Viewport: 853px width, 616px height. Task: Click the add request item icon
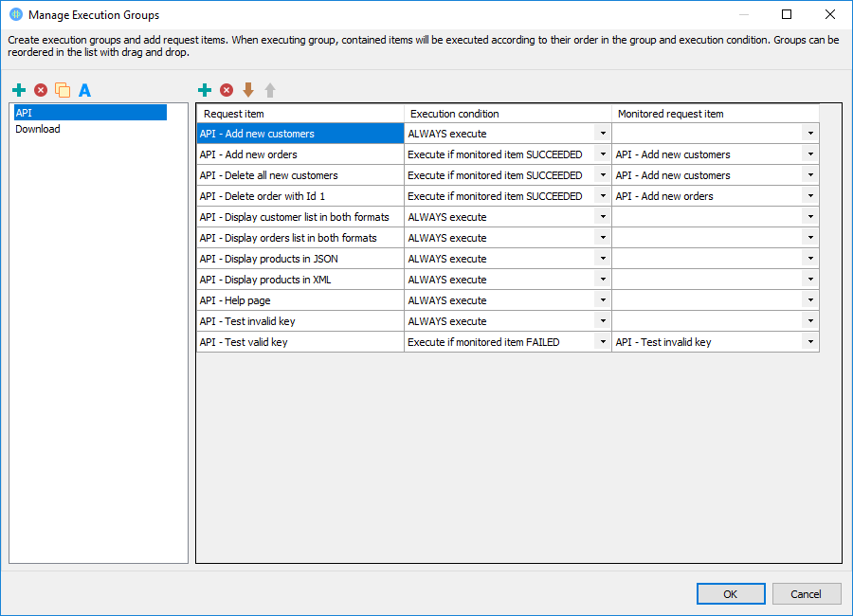[206, 89]
